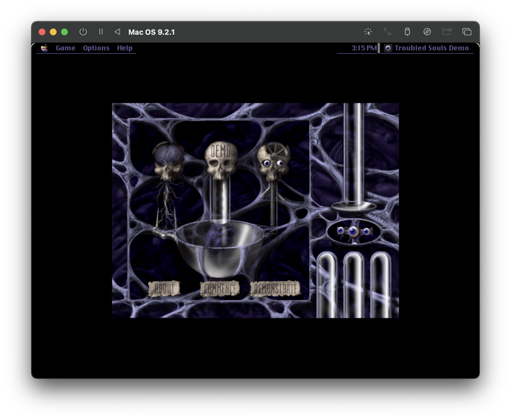Click the COMMENCE parchment button

tap(220, 289)
